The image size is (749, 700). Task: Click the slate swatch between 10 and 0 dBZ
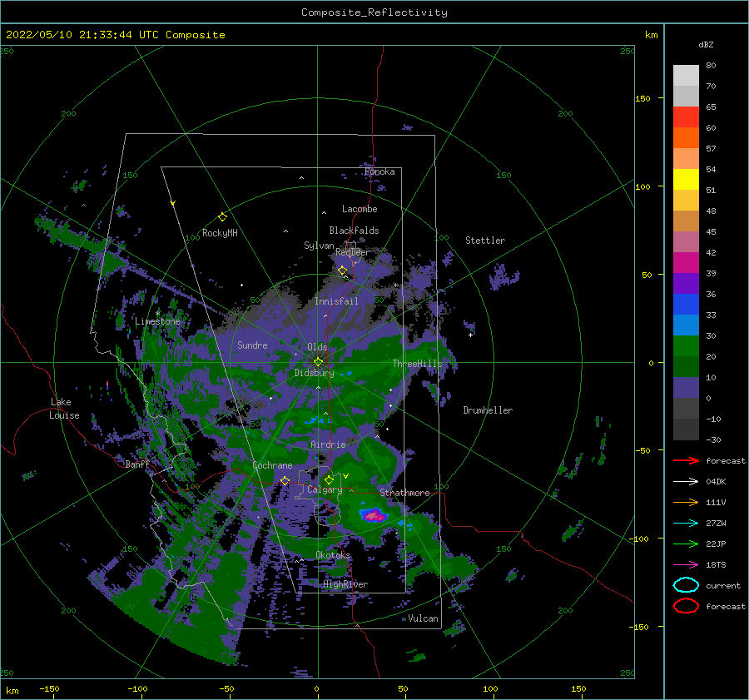tap(686, 387)
